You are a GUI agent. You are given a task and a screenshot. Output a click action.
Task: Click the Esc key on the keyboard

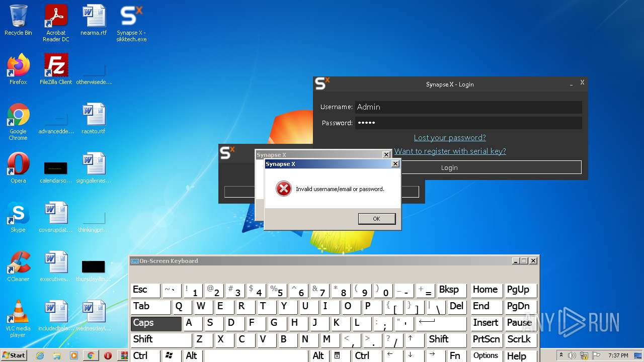click(145, 290)
